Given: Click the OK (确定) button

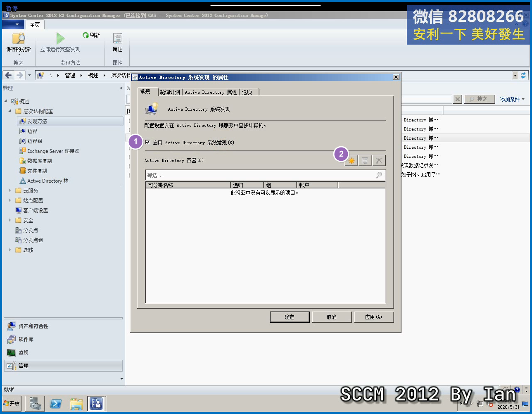Looking at the screenshot, I should [290, 317].
